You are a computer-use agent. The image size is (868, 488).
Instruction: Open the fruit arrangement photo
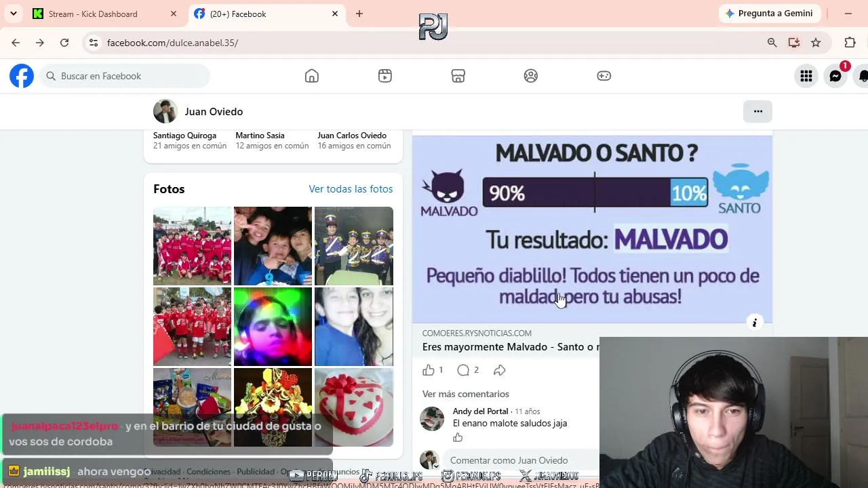273,407
